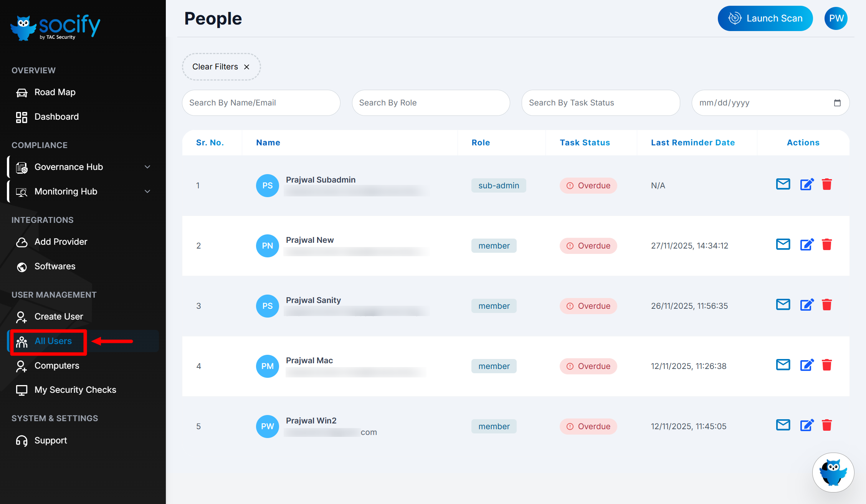Screen dimensions: 866x504
Task: Send reminder email to Prajwal Subadmin
Action: pos(783,184)
